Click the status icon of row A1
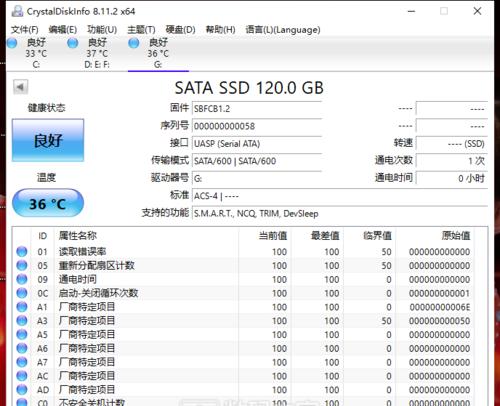This screenshot has height=406, width=500. tap(22, 307)
